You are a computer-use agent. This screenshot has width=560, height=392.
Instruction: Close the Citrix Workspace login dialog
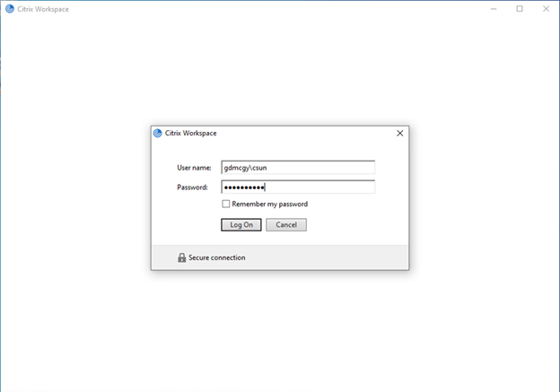click(x=400, y=133)
